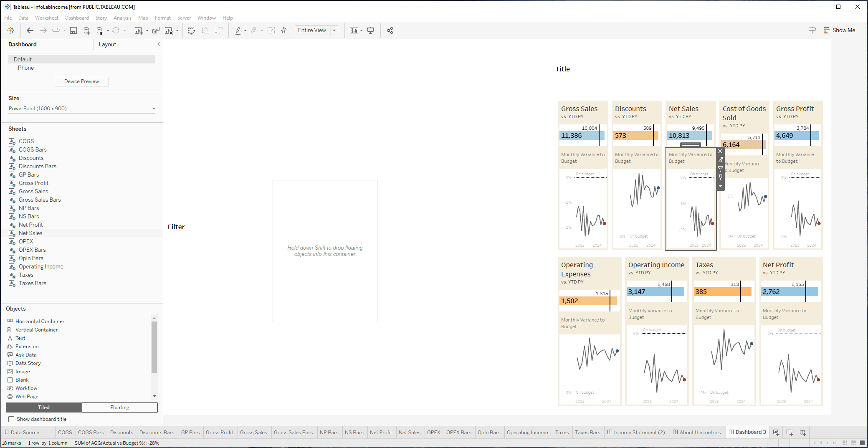The height and width of the screenshot is (448, 868).
Task: Click the Share workbook icon
Action: pos(390,30)
